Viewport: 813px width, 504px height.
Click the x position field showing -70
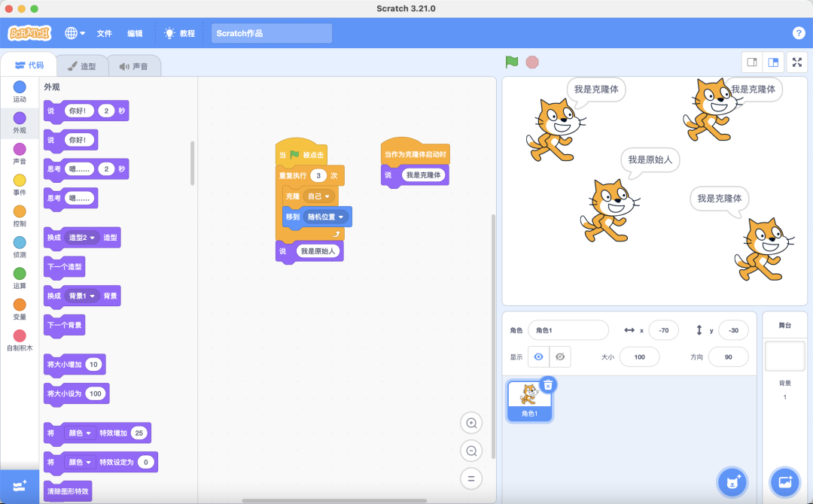tap(663, 330)
